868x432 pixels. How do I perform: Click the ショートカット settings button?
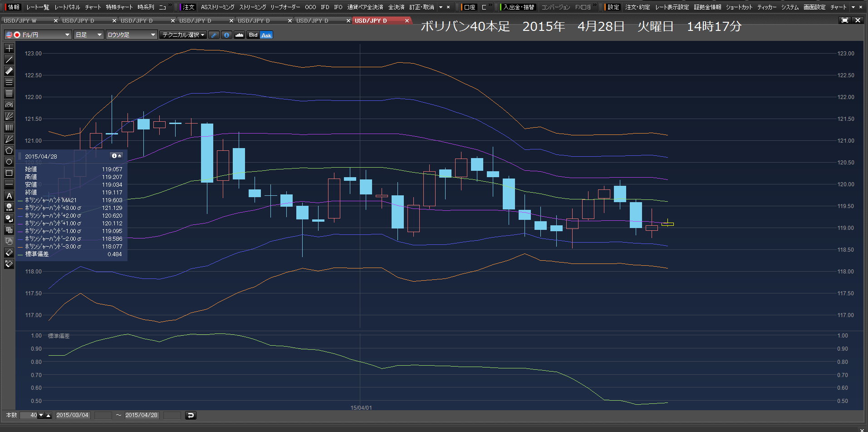(x=739, y=7)
